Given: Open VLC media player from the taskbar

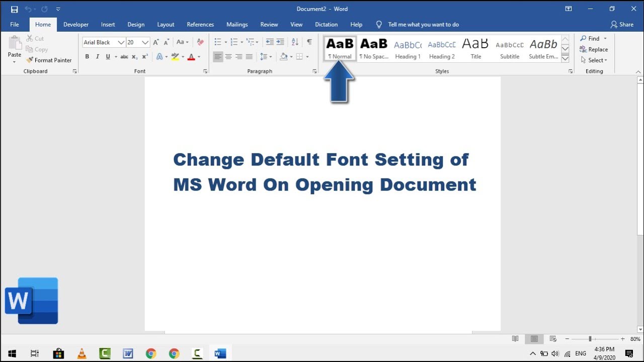Looking at the screenshot, I should pos(82,353).
